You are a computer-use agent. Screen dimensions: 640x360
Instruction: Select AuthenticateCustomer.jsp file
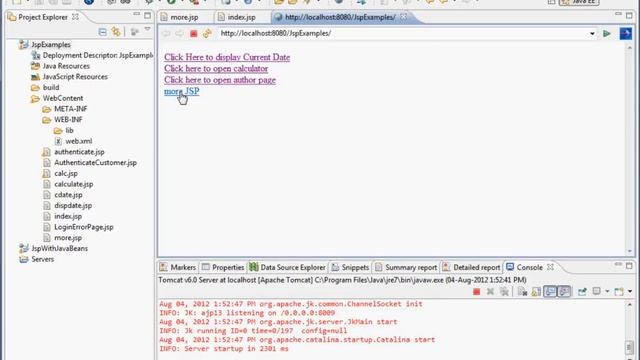point(95,162)
